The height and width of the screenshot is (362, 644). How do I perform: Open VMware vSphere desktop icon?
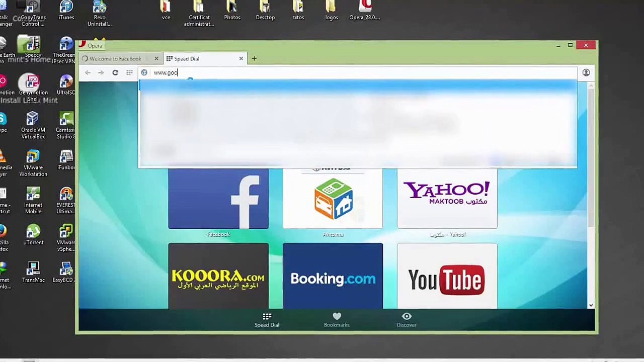[65, 238]
